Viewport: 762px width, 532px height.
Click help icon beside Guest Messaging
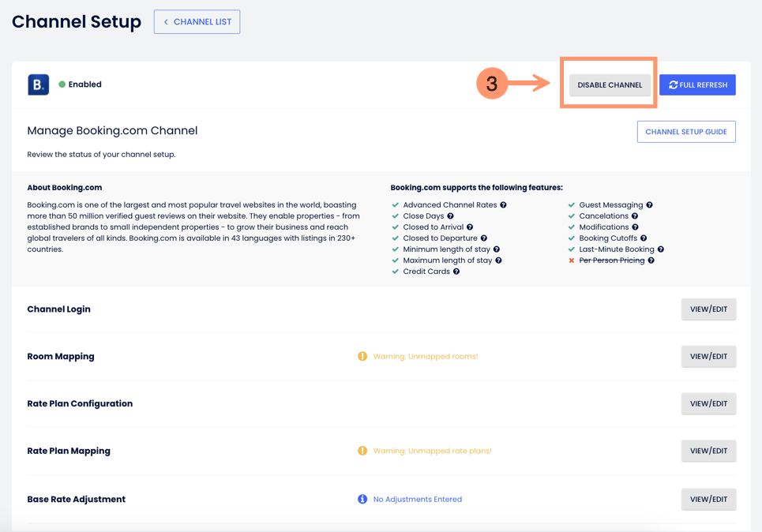(x=650, y=205)
